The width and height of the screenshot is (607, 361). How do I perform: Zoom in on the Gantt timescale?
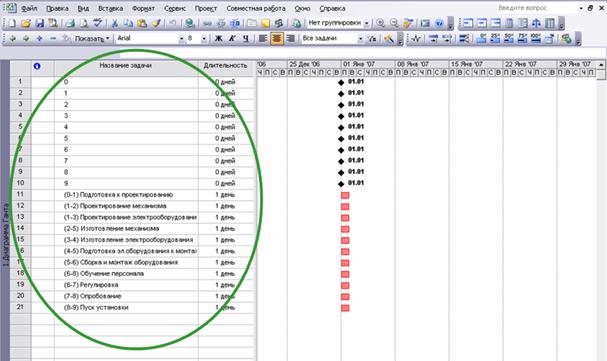tap(381, 23)
